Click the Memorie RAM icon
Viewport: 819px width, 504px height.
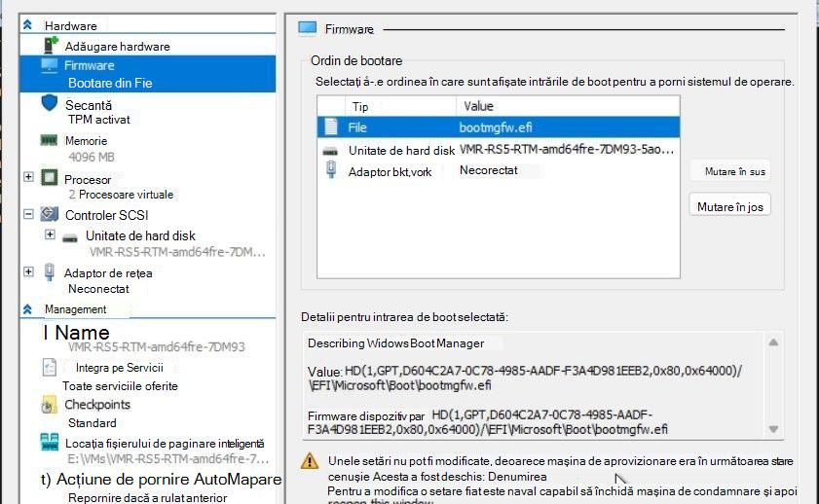coord(49,140)
